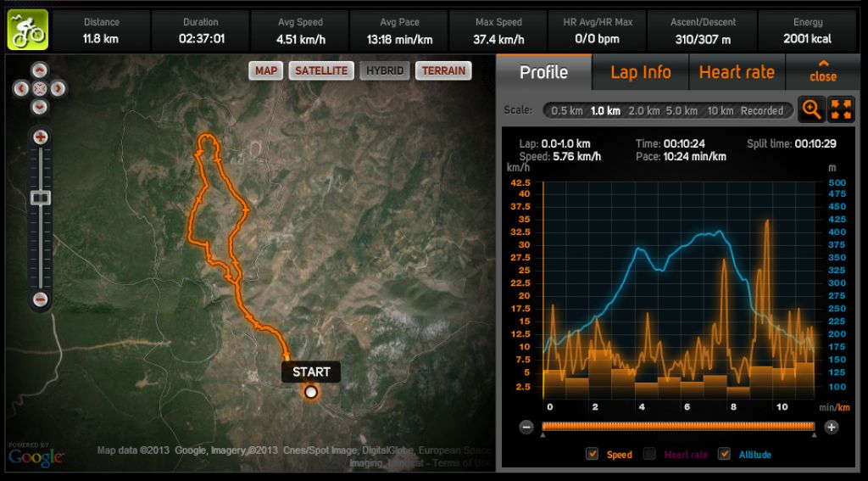Zoom out the map with minus

pos(40,299)
